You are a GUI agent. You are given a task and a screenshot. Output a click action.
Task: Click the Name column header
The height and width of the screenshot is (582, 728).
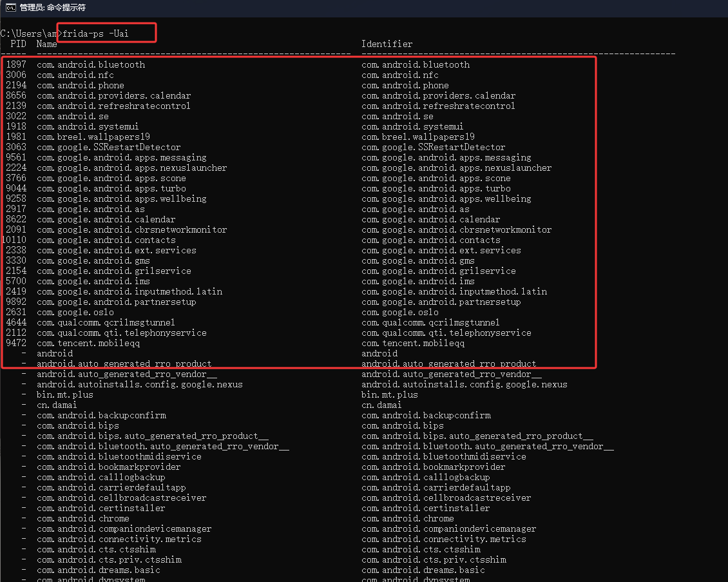47,44
